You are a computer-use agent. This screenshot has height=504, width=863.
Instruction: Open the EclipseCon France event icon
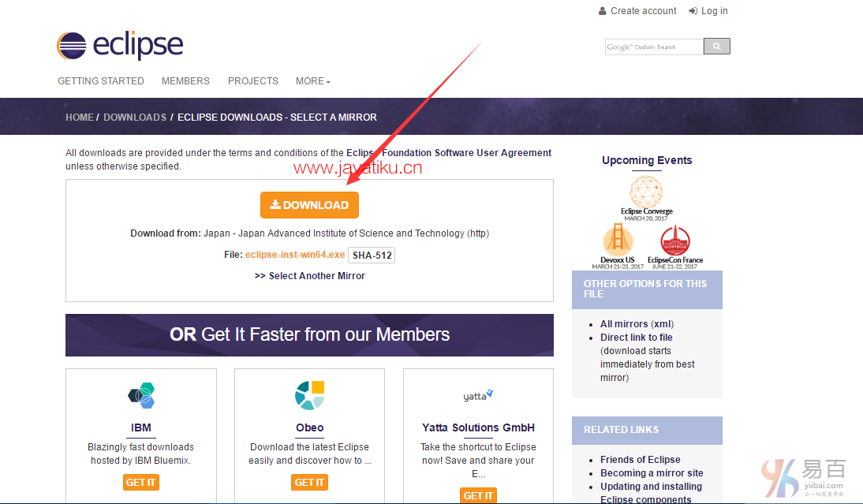click(x=674, y=241)
